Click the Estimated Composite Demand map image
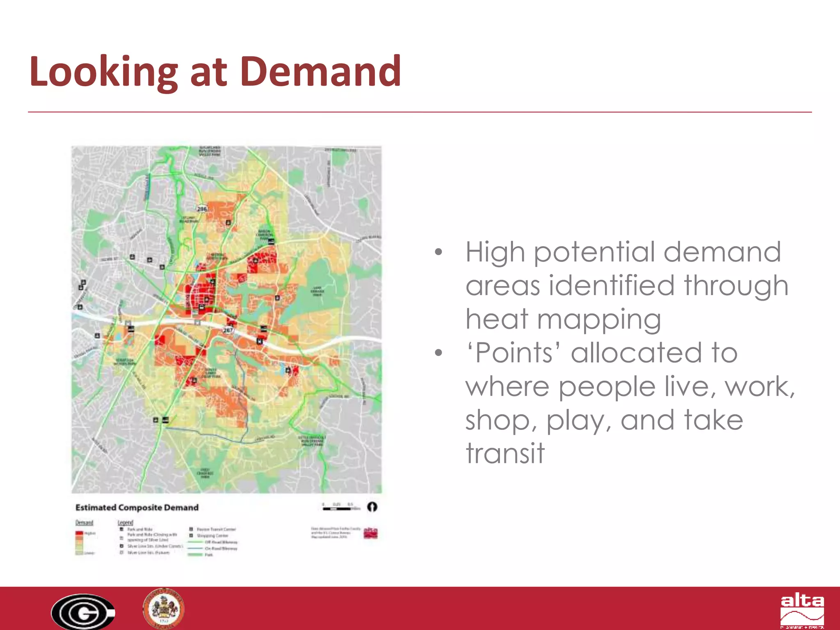 pyautogui.click(x=226, y=320)
